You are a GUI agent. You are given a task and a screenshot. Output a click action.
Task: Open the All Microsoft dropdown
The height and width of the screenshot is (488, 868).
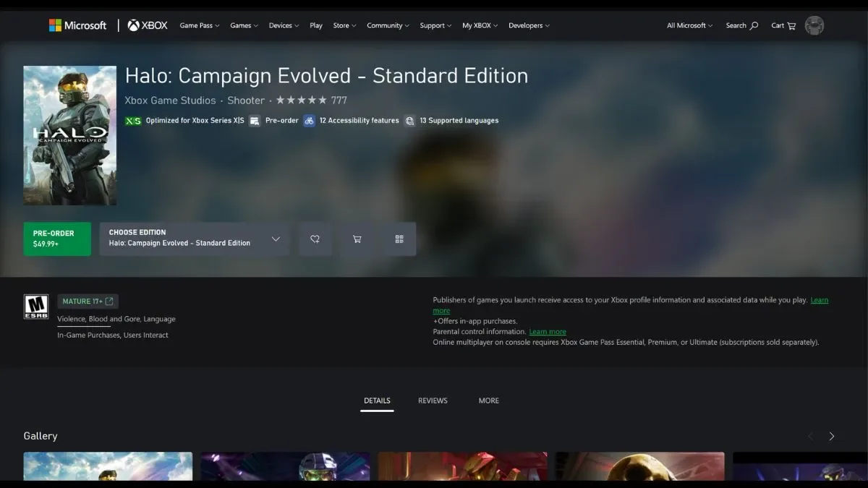(x=689, y=25)
